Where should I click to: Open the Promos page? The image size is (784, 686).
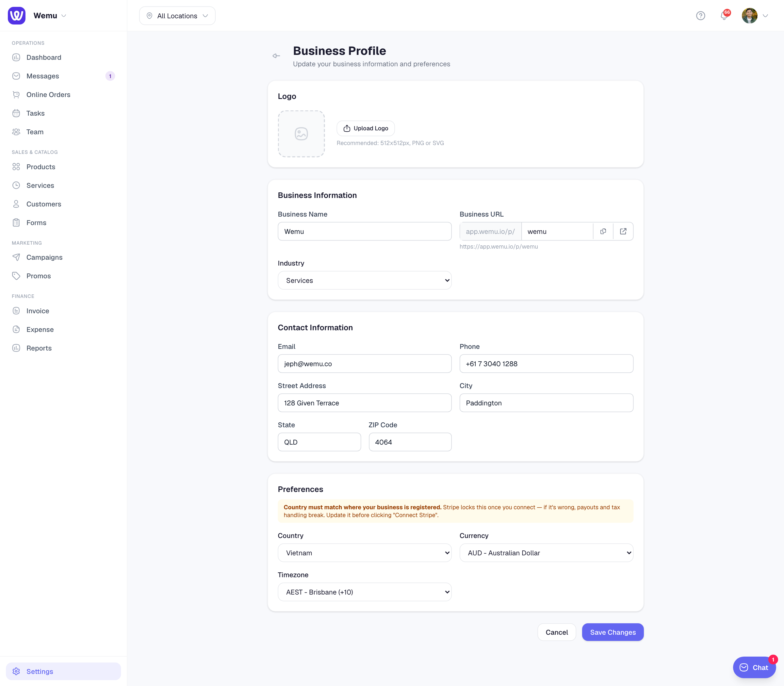pos(64,276)
